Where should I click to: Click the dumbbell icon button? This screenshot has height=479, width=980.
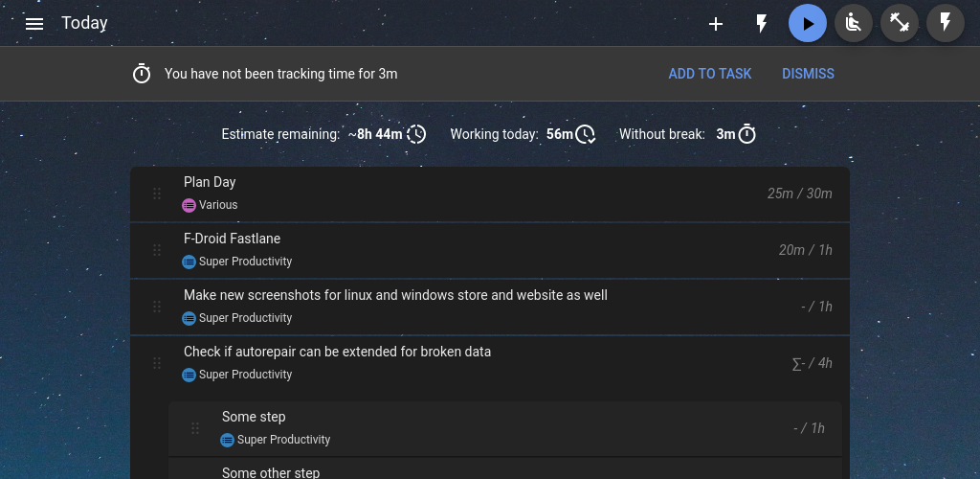coord(900,24)
